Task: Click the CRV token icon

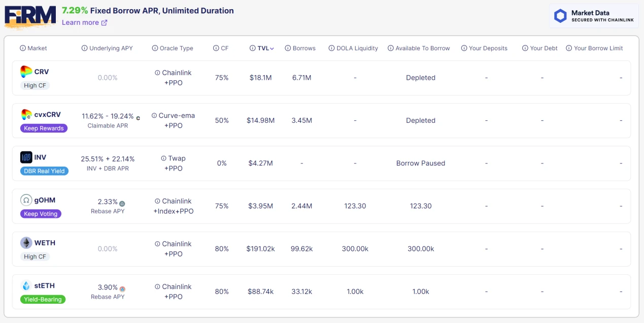Action: (26, 72)
